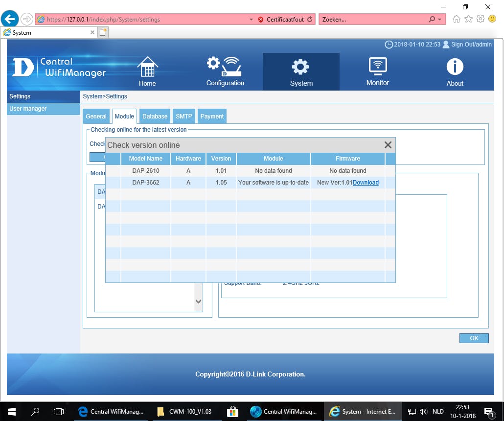
Task: Click Sign Out/admin link
Action: tap(471, 45)
